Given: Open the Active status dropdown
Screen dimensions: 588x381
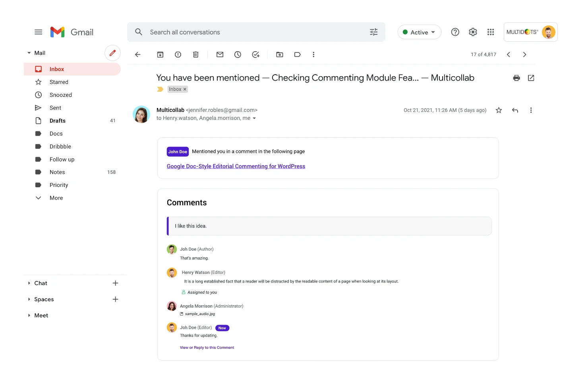Looking at the screenshot, I should point(419,32).
